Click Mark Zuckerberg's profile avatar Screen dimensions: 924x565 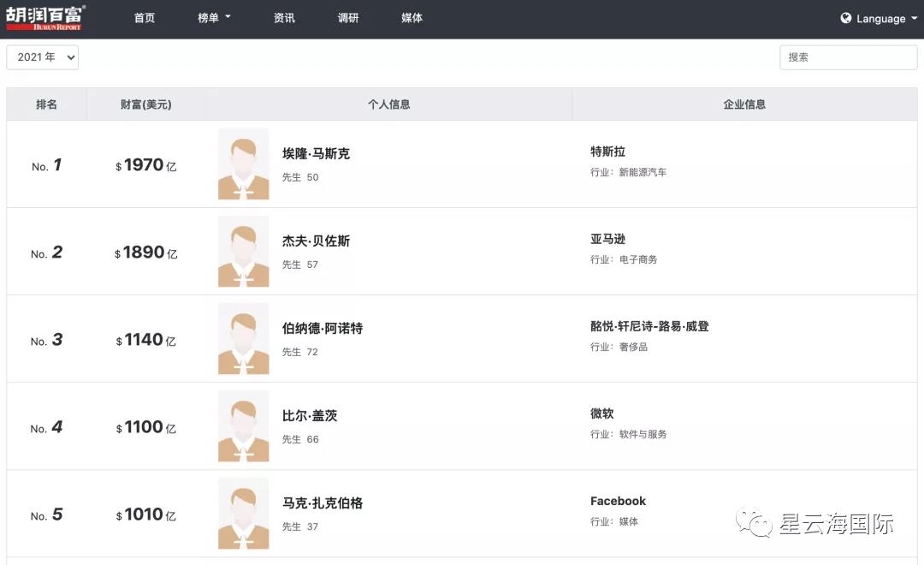pos(243,514)
